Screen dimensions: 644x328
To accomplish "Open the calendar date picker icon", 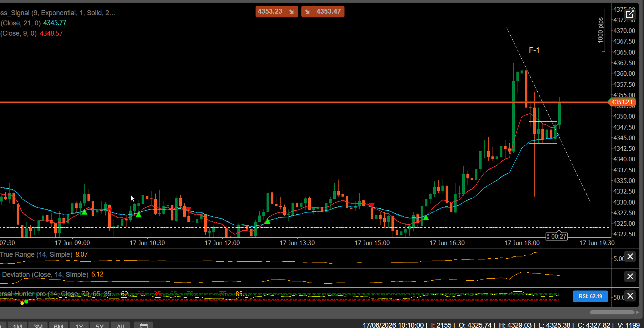I will (143, 325).
